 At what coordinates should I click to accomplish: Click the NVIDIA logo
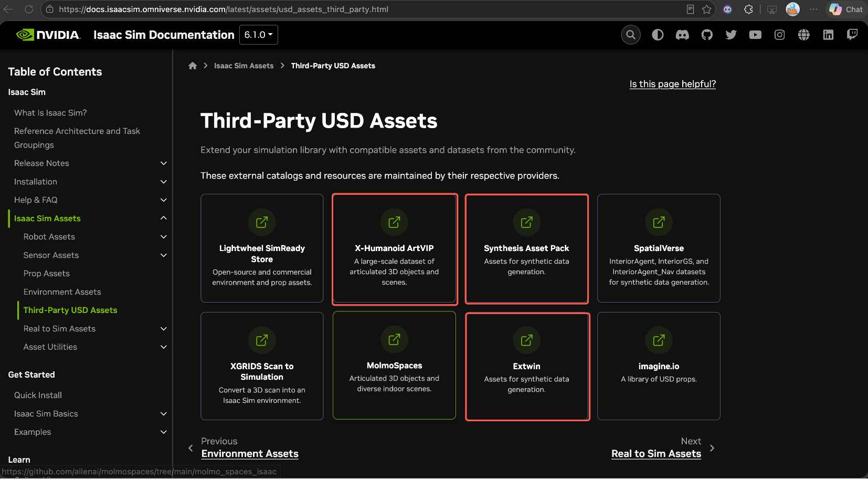point(48,35)
